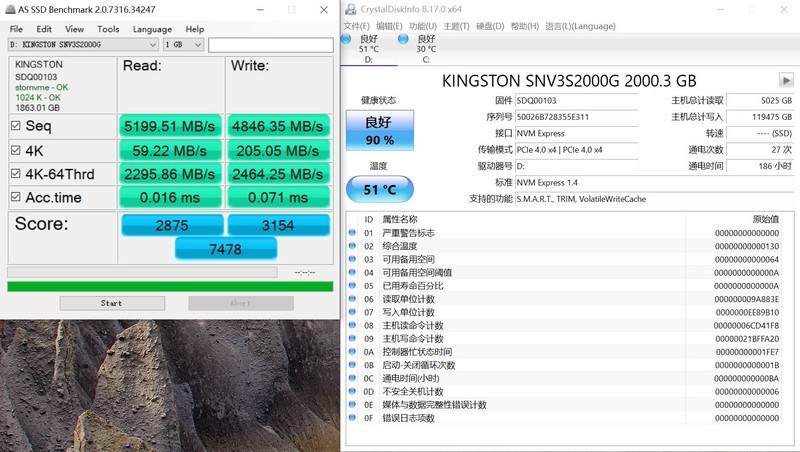Click the 通电时间 value 186 小时
800x452 pixels.
tap(760, 166)
